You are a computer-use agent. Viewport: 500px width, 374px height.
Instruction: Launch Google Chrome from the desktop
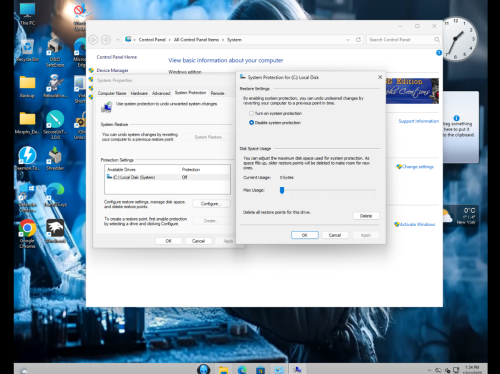[27, 234]
